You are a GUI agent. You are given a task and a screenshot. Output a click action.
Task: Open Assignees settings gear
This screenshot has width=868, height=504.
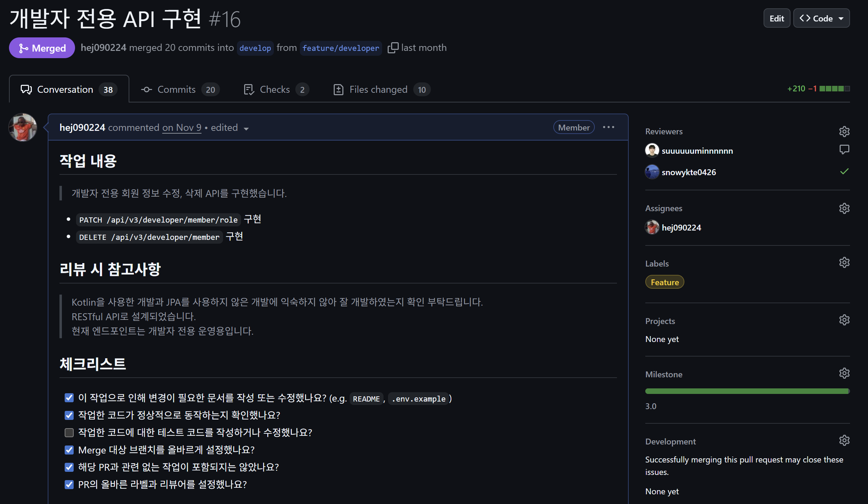coord(844,208)
